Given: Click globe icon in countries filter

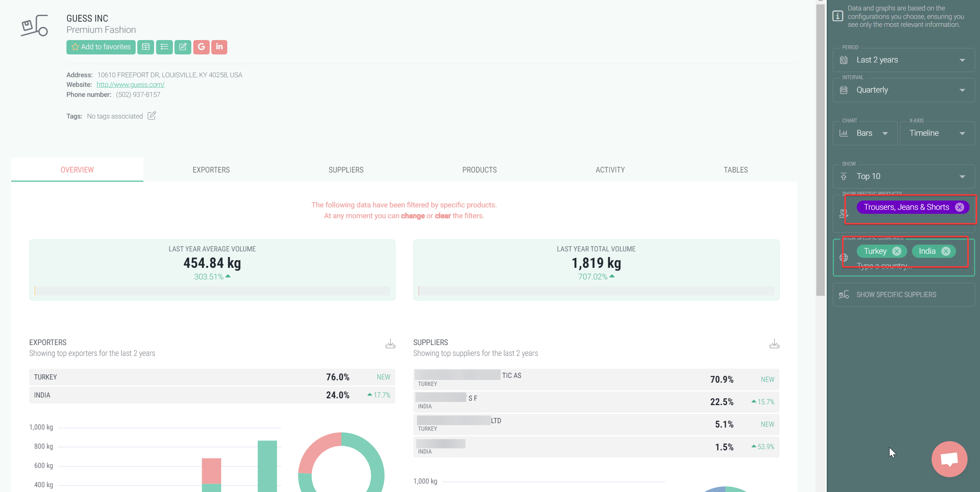Looking at the screenshot, I should pyautogui.click(x=844, y=257).
